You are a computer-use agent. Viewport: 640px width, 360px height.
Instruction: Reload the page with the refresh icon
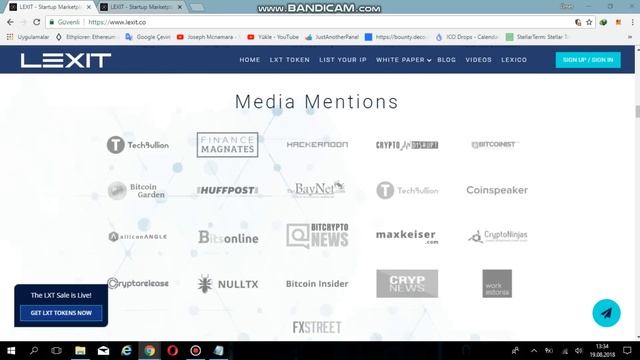[37, 22]
